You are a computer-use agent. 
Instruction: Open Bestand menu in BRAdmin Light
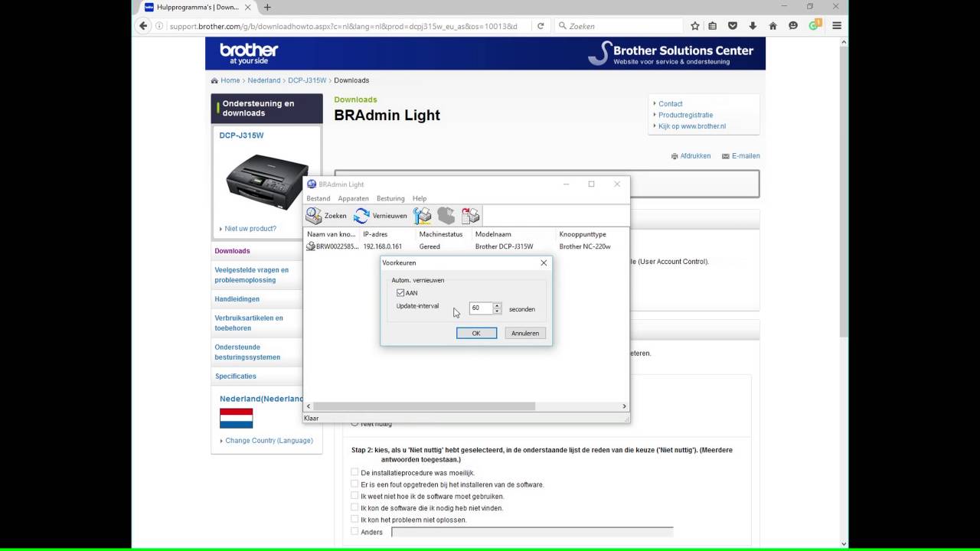pos(318,198)
